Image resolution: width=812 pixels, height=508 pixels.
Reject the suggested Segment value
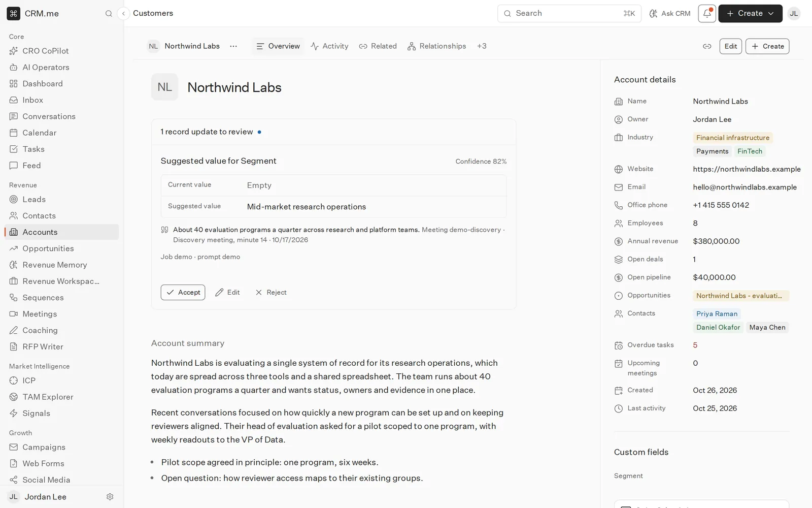(271, 293)
